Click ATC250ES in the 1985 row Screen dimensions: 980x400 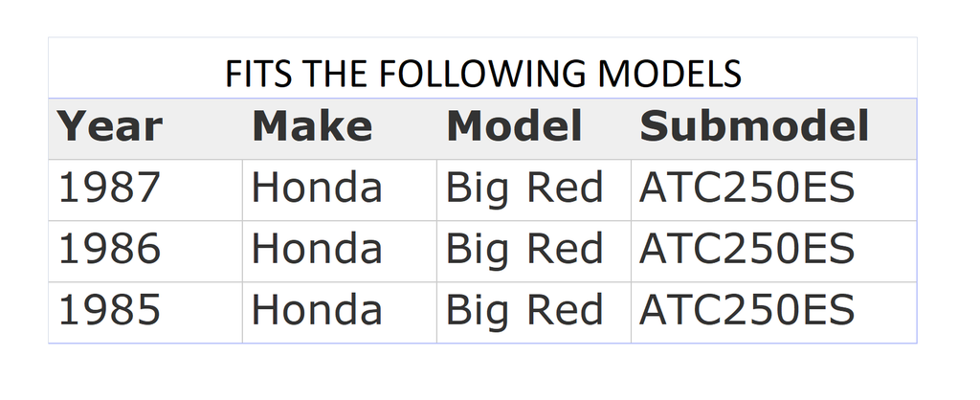click(746, 310)
